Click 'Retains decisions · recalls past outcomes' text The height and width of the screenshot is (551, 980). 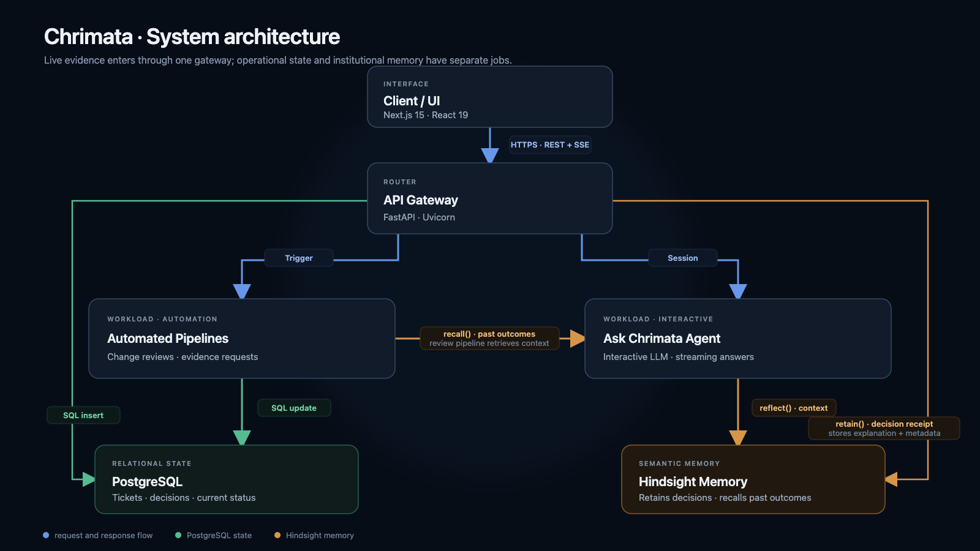coord(725,498)
